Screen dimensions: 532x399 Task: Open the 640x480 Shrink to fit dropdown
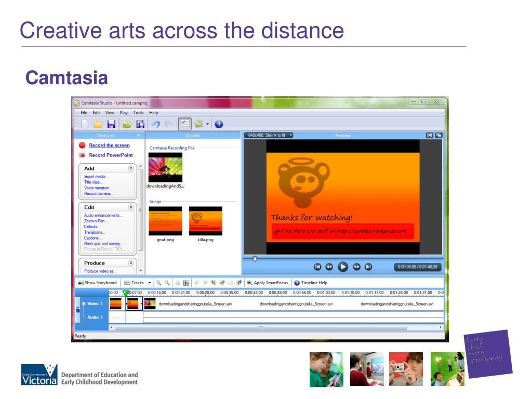pyautogui.click(x=269, y=135)
